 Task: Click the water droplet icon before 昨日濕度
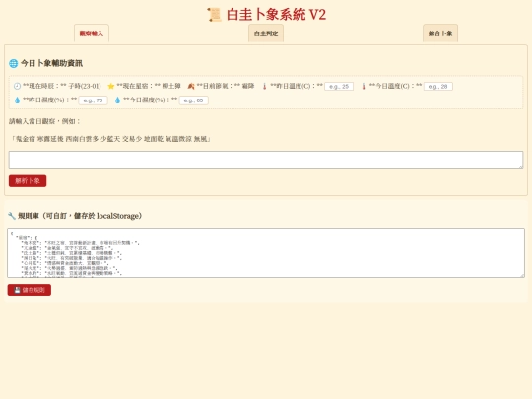pyautogui.click(x=17, y=100)
